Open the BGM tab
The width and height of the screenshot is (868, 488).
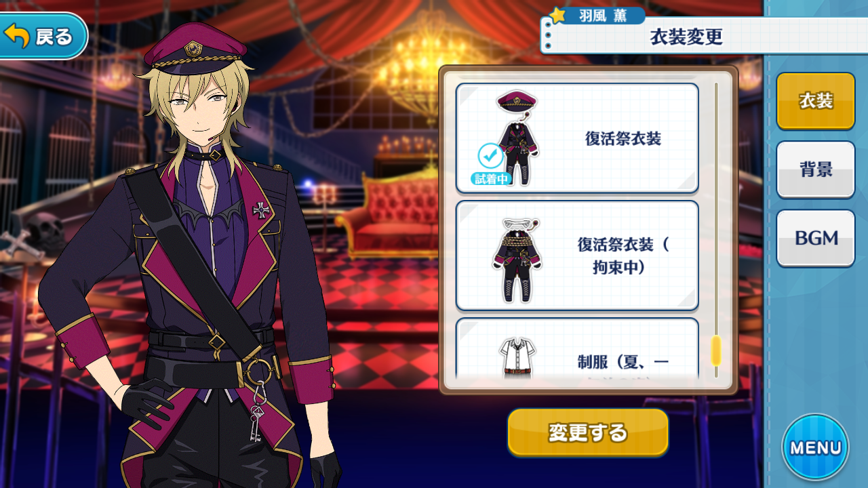[816, 238]
